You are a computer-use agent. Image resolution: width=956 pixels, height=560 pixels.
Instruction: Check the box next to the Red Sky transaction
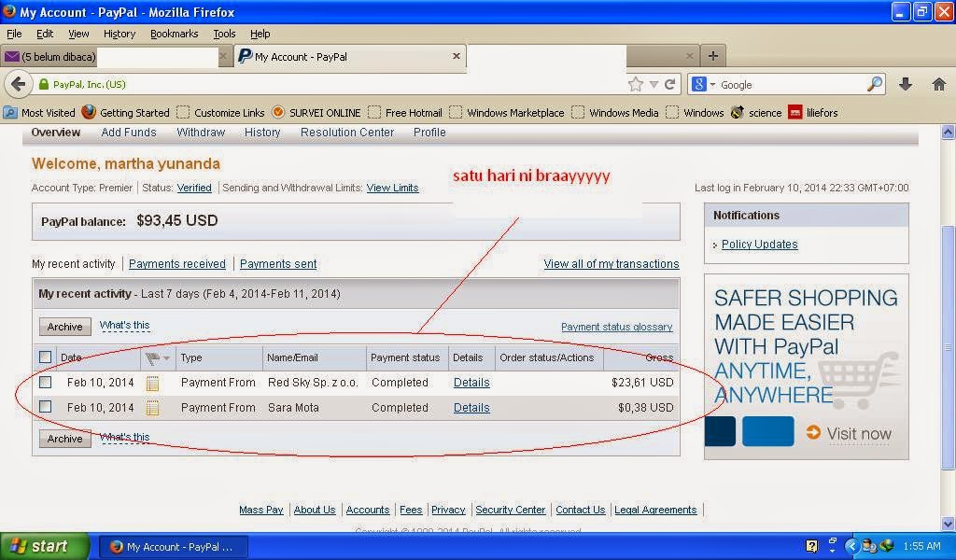click(45, 382)
